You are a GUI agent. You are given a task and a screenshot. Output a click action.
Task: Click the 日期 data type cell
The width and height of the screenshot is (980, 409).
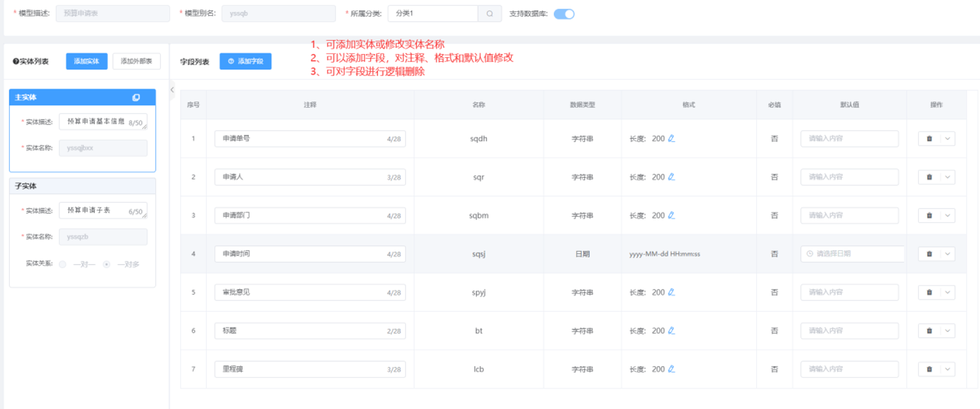click(x=582, y=254)
